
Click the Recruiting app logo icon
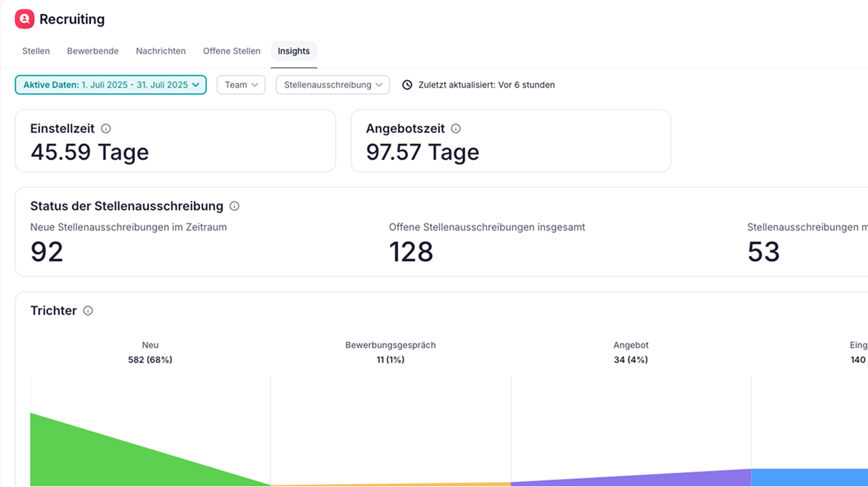tap(24, 20)
